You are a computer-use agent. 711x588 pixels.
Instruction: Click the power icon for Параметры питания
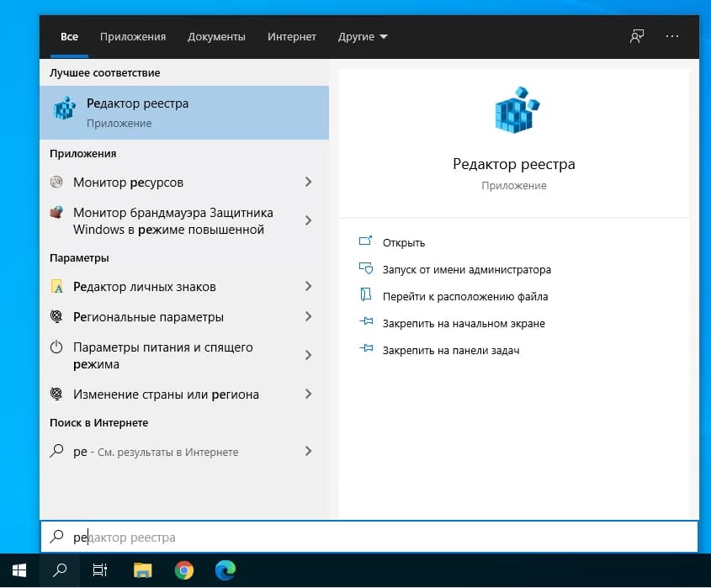click(56, 347)
